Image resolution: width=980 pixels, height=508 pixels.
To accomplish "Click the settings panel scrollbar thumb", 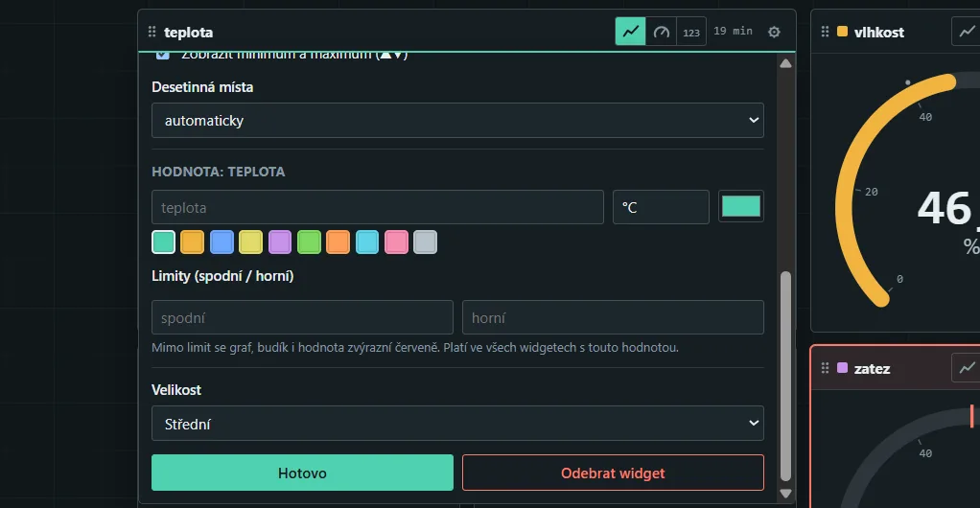I will tap(785, 376).
